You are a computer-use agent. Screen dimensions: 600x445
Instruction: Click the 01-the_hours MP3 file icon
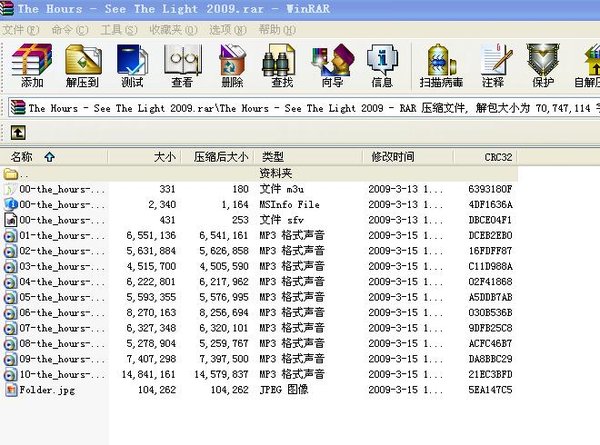point(10,235)
